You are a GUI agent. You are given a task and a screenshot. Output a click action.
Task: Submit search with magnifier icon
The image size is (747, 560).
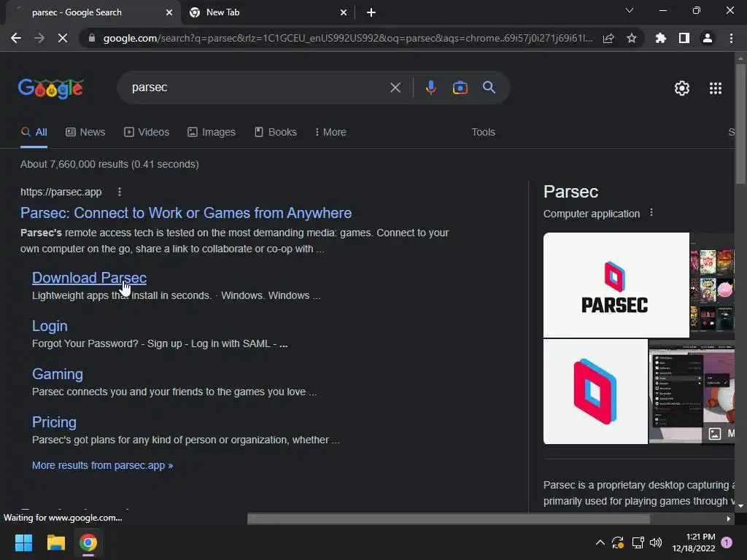pyautogui.click(x=489, y=87)
